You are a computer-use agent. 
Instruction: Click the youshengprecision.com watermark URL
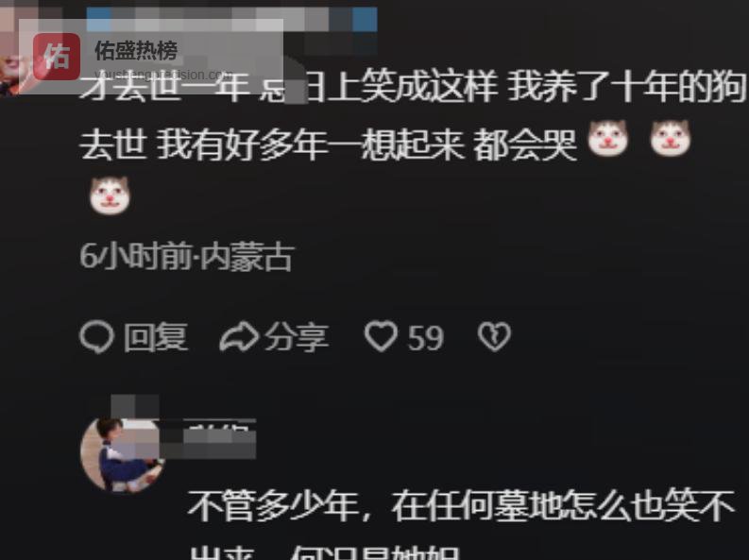[163, 75]
